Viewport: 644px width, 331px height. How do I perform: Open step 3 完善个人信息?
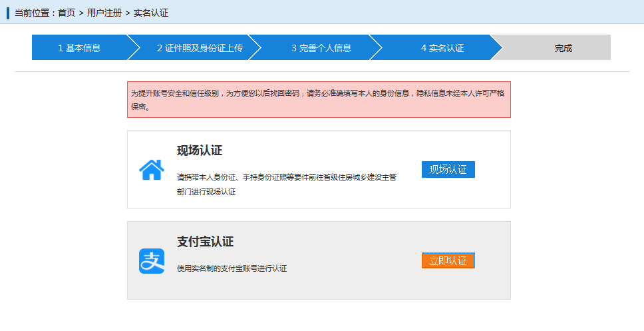(x=321, y=48)
